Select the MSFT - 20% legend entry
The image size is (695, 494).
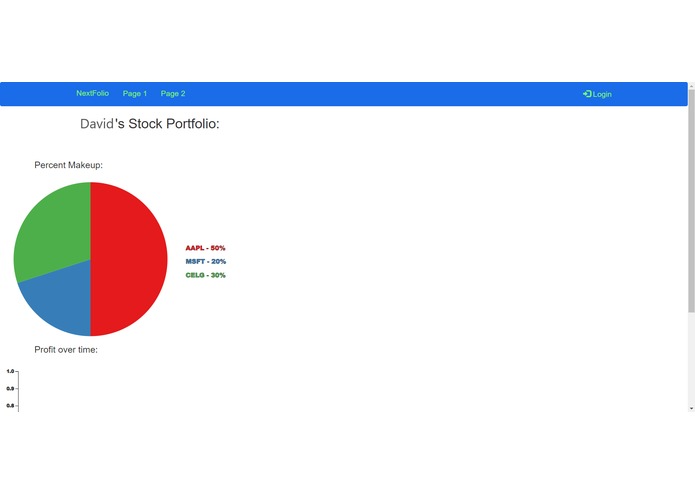(206, 261)
